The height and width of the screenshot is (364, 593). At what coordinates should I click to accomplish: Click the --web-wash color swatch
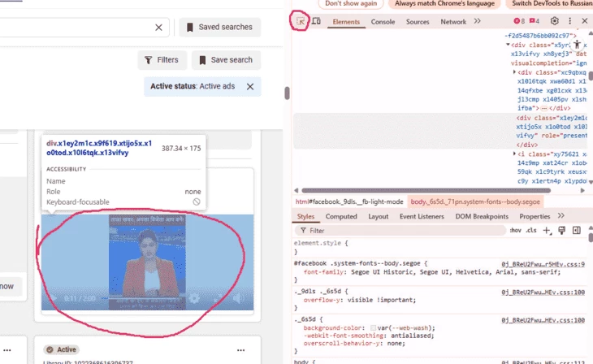[x=373, y=327]
